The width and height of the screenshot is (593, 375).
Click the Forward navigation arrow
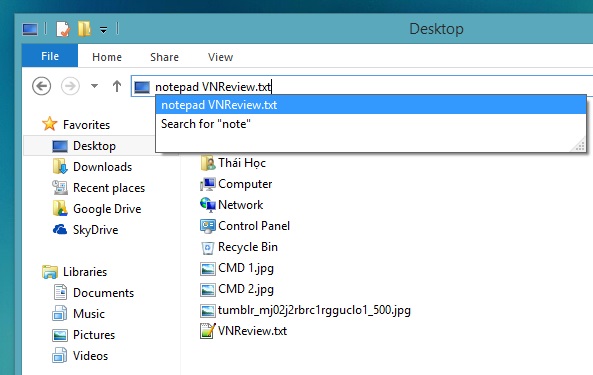(70, 86)
